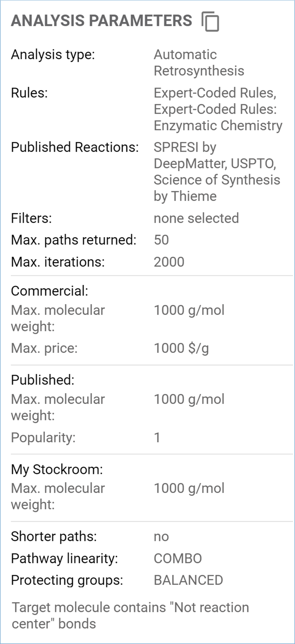Click My Stockroom 1000 g/mol weight value
The height and width of the screenshot is (644, 295).
[189, 488]
